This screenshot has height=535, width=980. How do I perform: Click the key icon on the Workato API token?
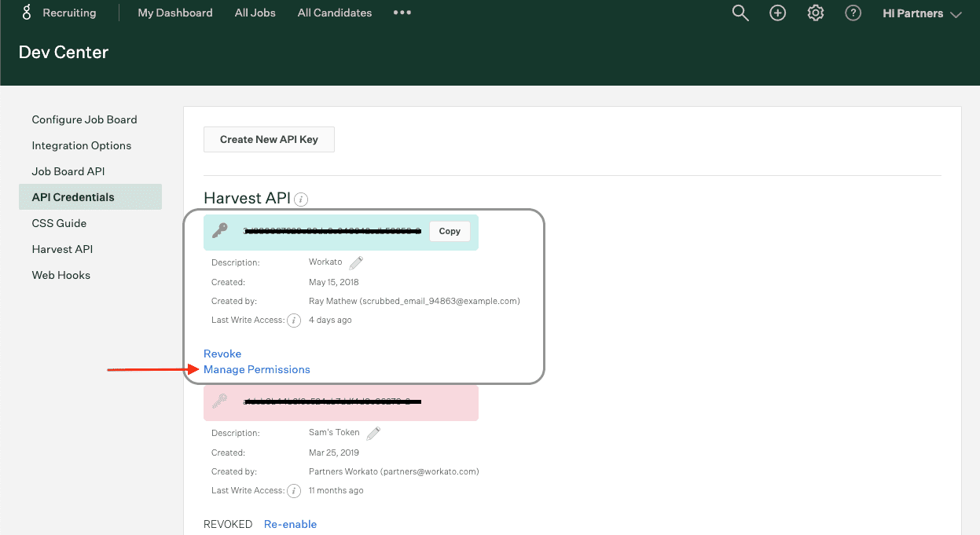[219, 230]
